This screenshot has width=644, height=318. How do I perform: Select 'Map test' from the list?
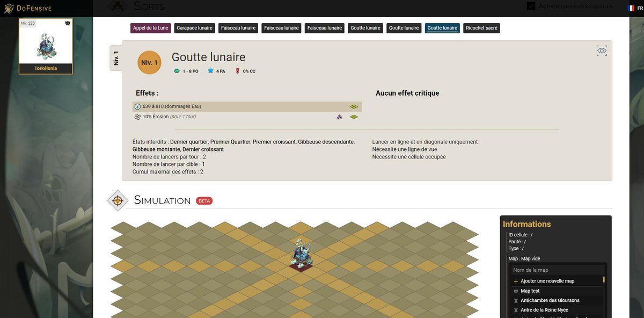[530, 291]
